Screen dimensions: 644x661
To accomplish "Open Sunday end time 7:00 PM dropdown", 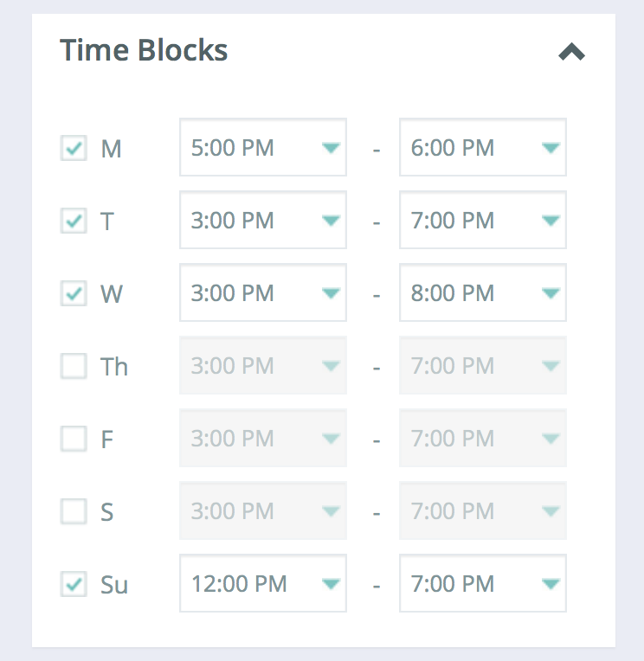I will [x=482, y=584].
